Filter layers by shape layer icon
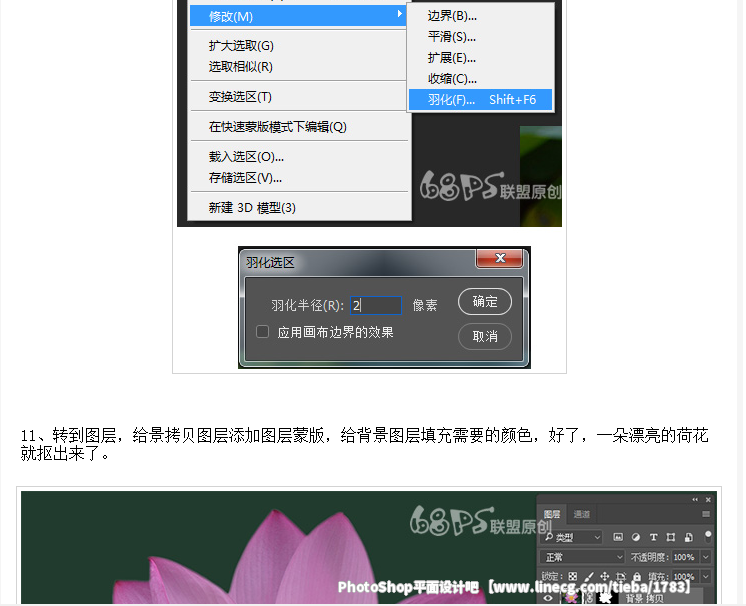The image size is (746, 606). 671,538
